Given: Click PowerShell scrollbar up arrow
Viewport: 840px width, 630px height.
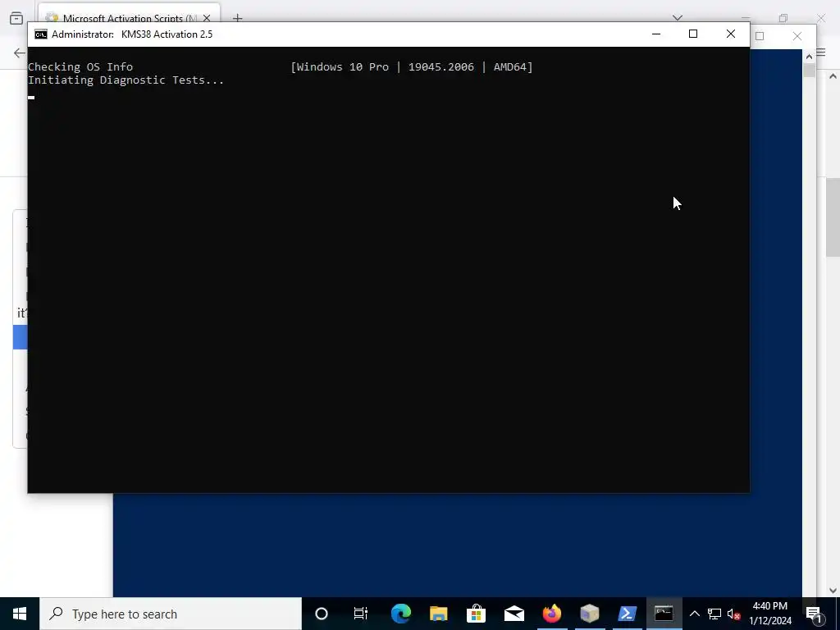Looking at the screenshot, I should 809,57.
